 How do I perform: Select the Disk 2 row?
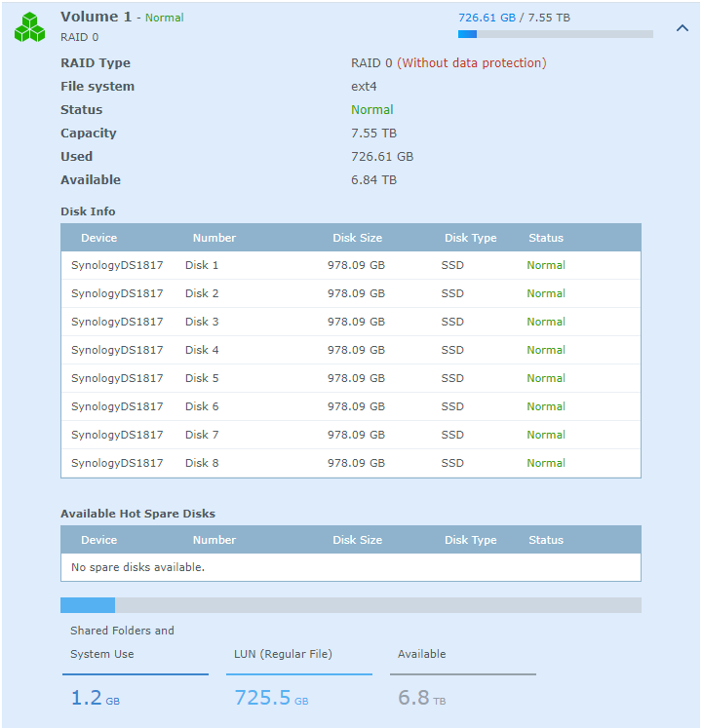[x=350, y=293]
